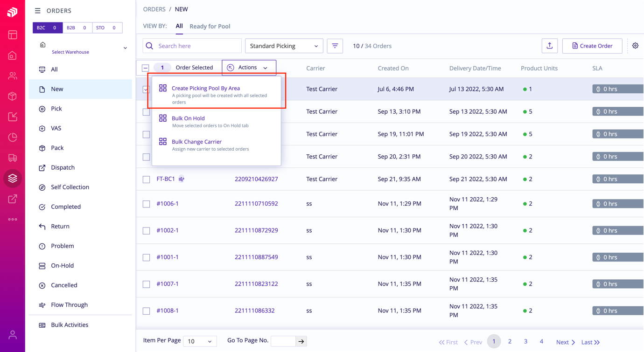This screenshot has width=644, height=352.
Task: Open the Self Collection section in sidebar
Action: click(80, 187)
